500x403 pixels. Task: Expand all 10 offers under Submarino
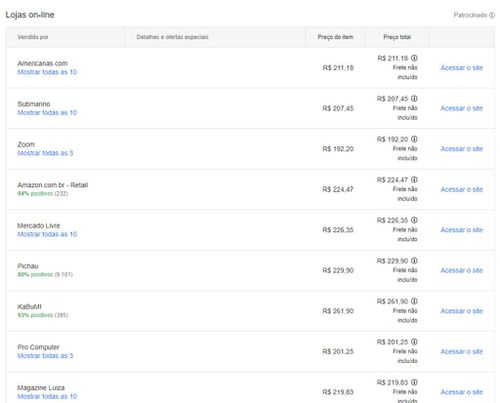pyautogui.click(x=47, y=113)
